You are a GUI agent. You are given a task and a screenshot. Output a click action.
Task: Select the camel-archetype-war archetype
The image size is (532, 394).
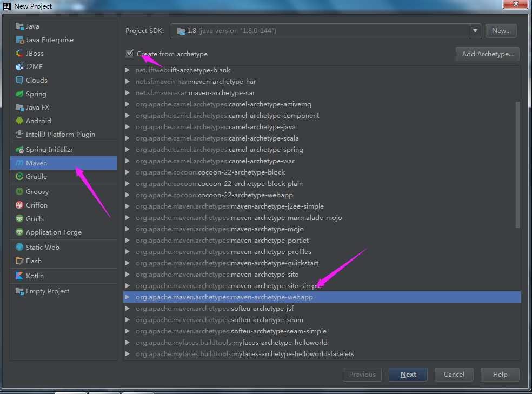point(322,161)
